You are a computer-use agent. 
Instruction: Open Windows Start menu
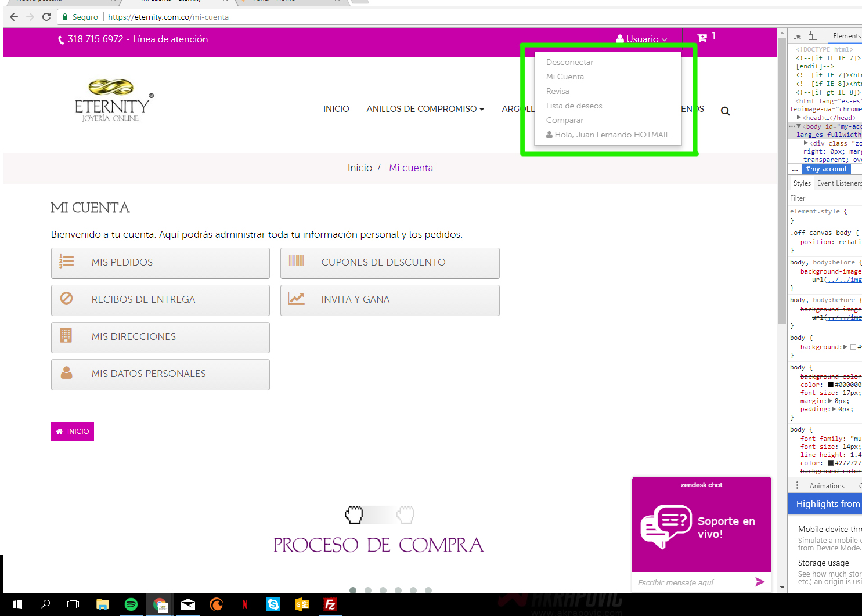click(x=17, y=604)
